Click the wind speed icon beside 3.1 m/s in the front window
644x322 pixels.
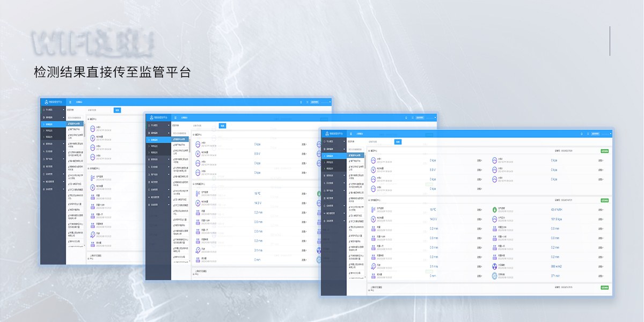(x=374, y=266)
